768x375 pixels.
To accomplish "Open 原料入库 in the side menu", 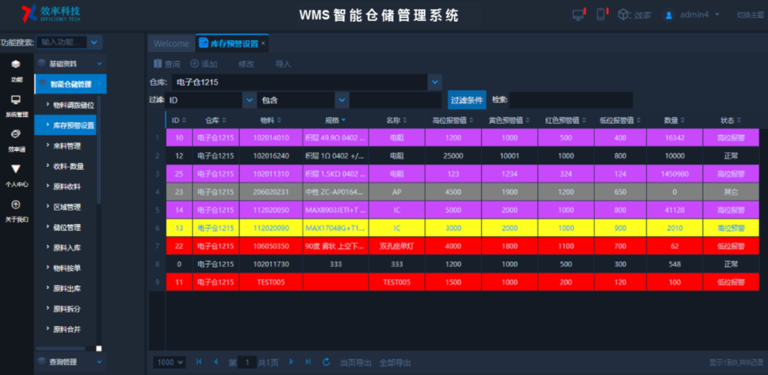I will click(67, 248).
